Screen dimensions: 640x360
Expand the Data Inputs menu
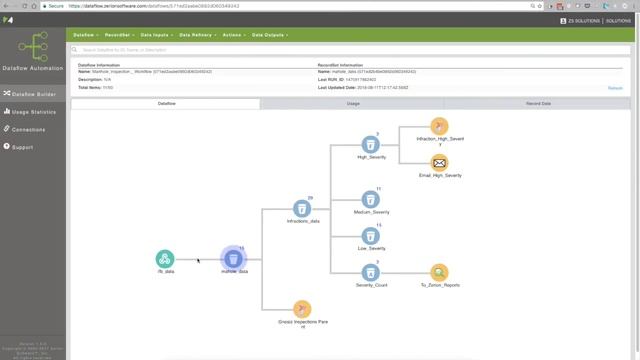(x=157, y=35)
